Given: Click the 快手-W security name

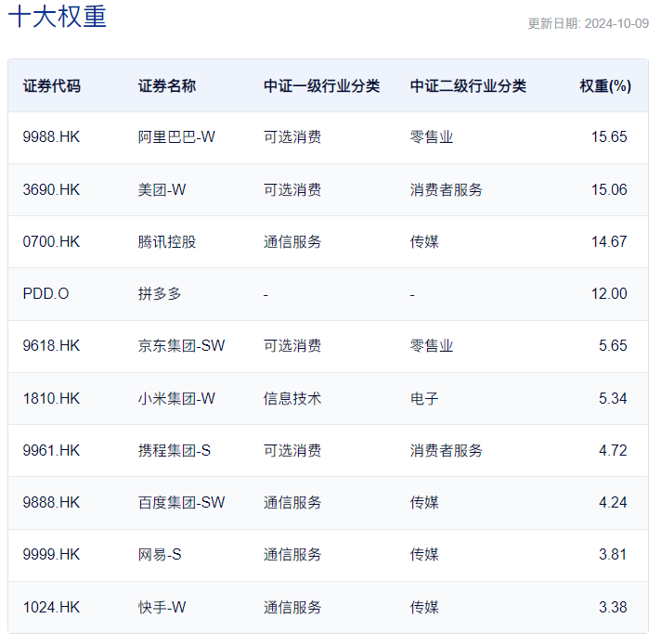Looking at the screenshot, I should (x=162, y=607).
